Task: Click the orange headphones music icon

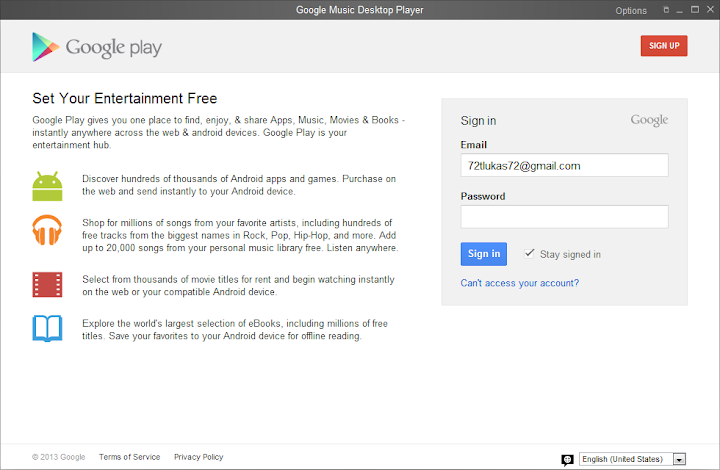Action: [x=47, y=230]
